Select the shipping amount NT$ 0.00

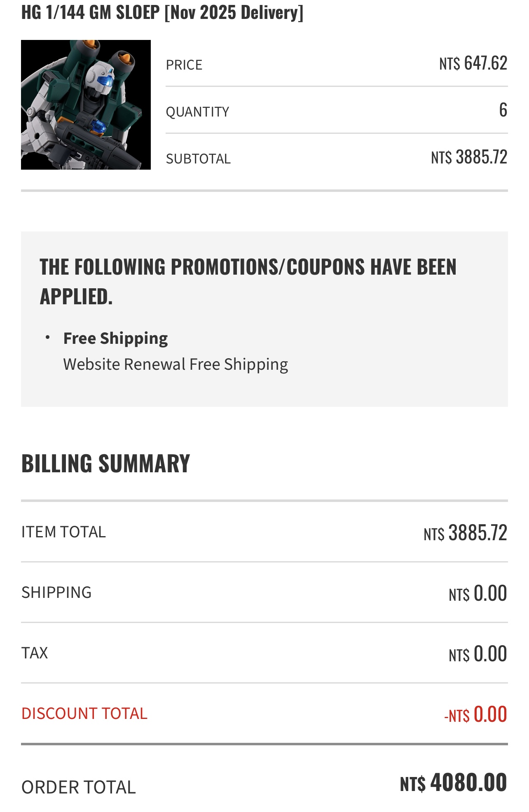(x=478, y=593)
